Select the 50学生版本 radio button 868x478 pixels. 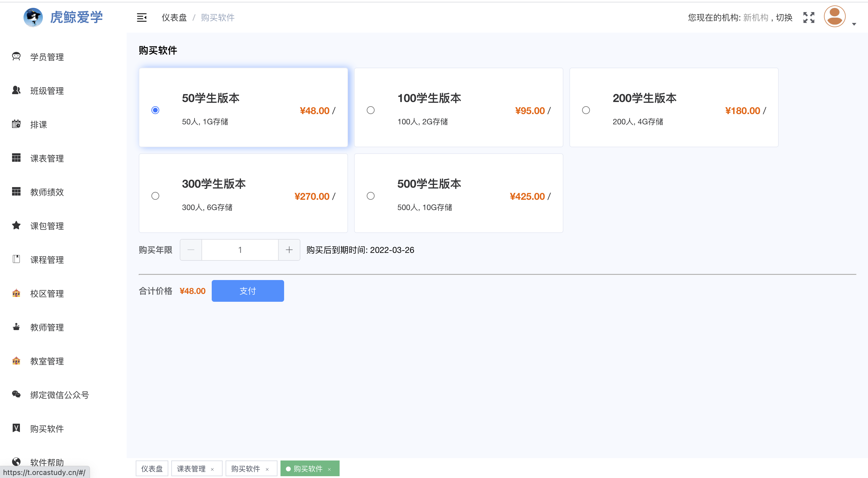tap(155, 110)
